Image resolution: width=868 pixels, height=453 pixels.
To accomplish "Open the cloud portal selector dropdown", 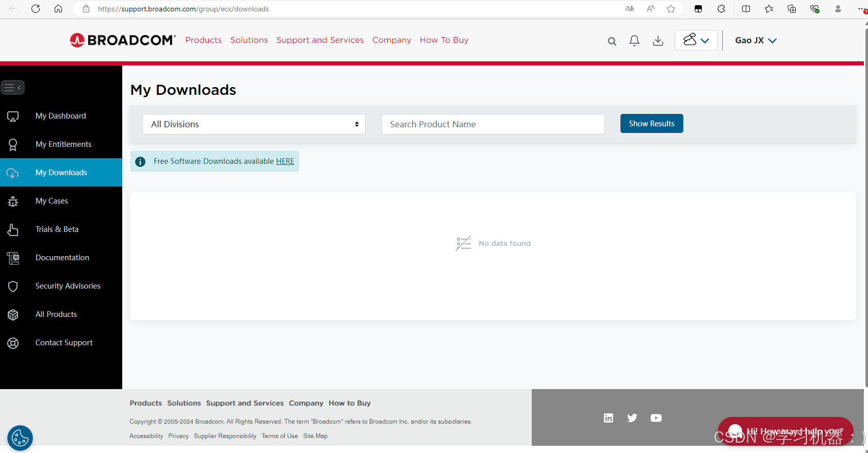I will [x=696, y=40].
